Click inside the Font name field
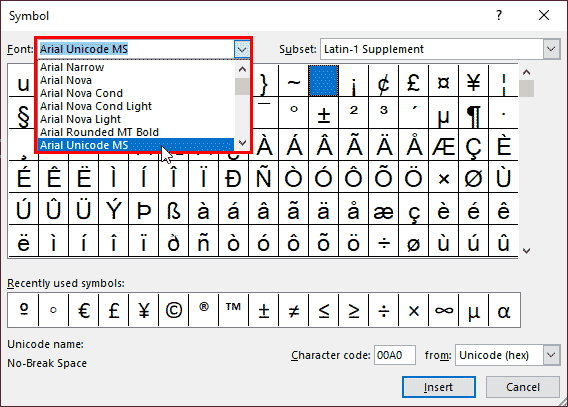Screen dimensions: 568x407 click(136, 49)
